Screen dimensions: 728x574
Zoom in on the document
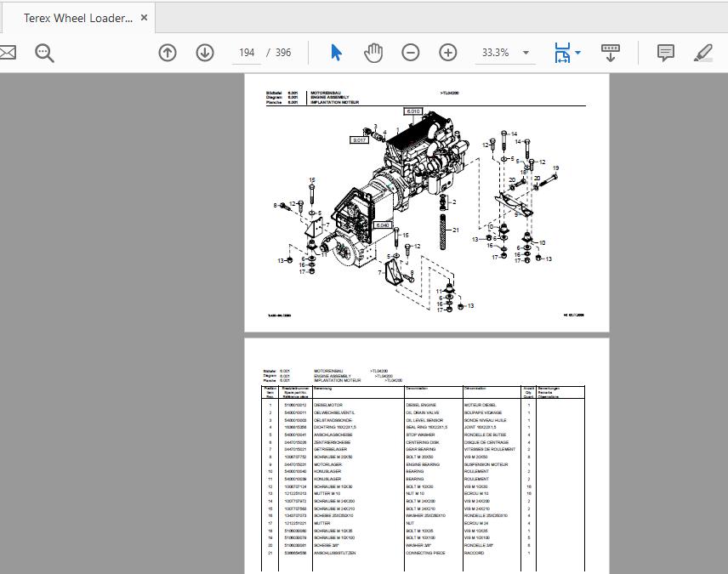pos(447,52)
